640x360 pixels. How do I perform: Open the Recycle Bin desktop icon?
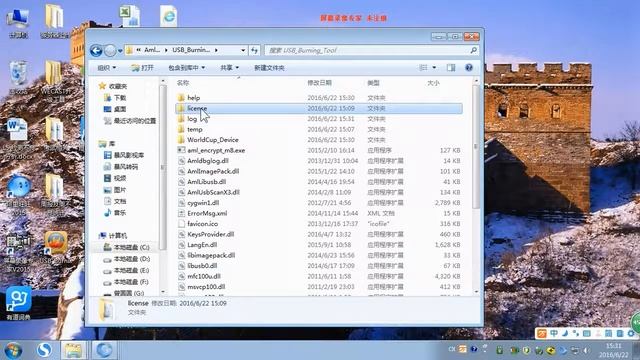pos(18,78)
